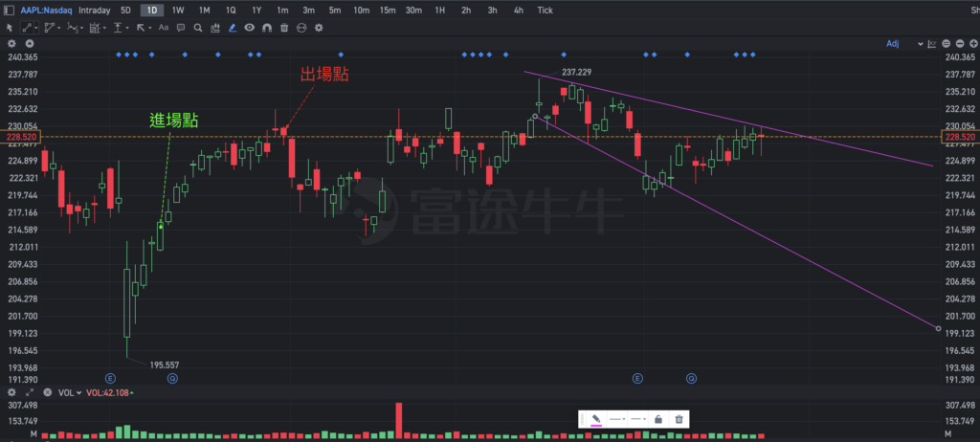Select the green 進場點 entry annotation
Viewport: 980px width, 442px height.
(x=174, y=121)
